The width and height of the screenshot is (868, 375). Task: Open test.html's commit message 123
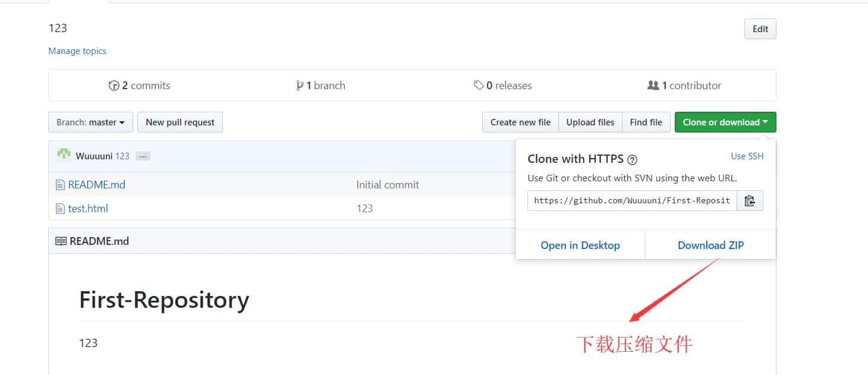point(364,209)
